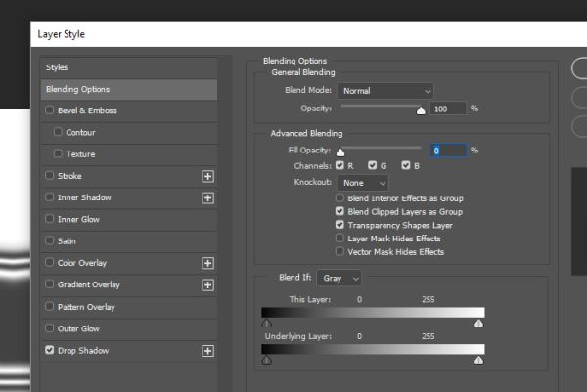Uncheck the Drop Shadow checkbox
Viewport: 587px width, 392px height.
[50, 350]
